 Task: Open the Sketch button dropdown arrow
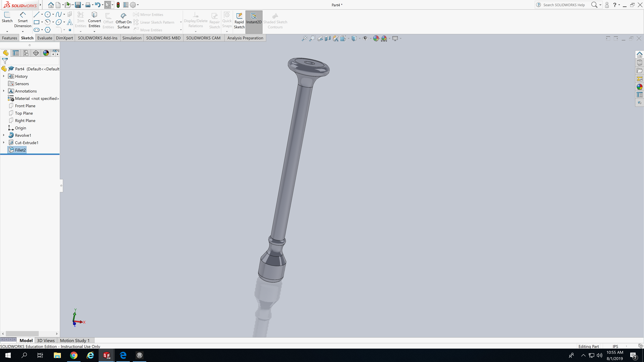(7, 32)
